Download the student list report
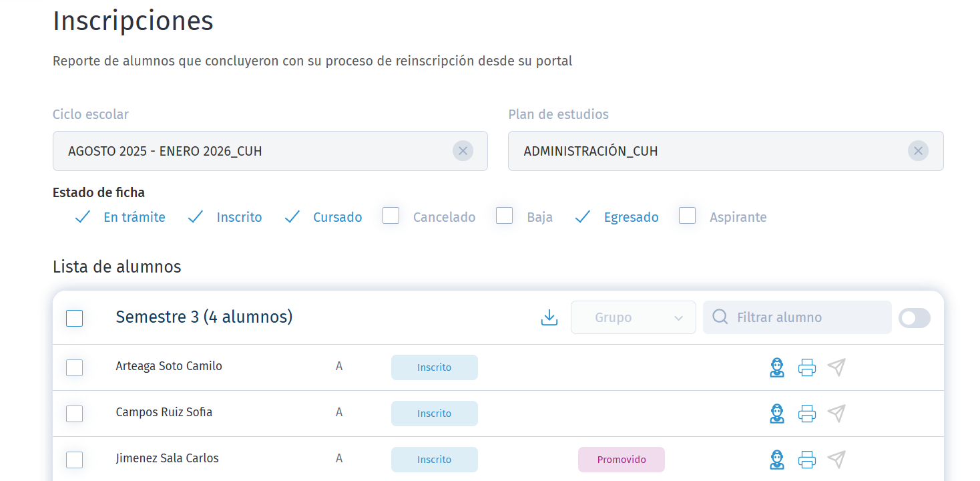Screen dimensions: 980x481 [549, 317]
